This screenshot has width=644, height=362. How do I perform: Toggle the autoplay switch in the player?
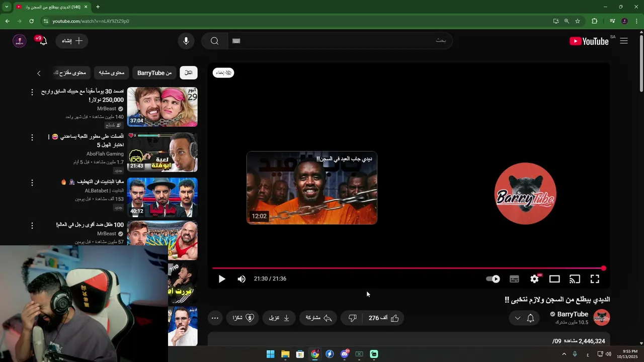point(493,279)
